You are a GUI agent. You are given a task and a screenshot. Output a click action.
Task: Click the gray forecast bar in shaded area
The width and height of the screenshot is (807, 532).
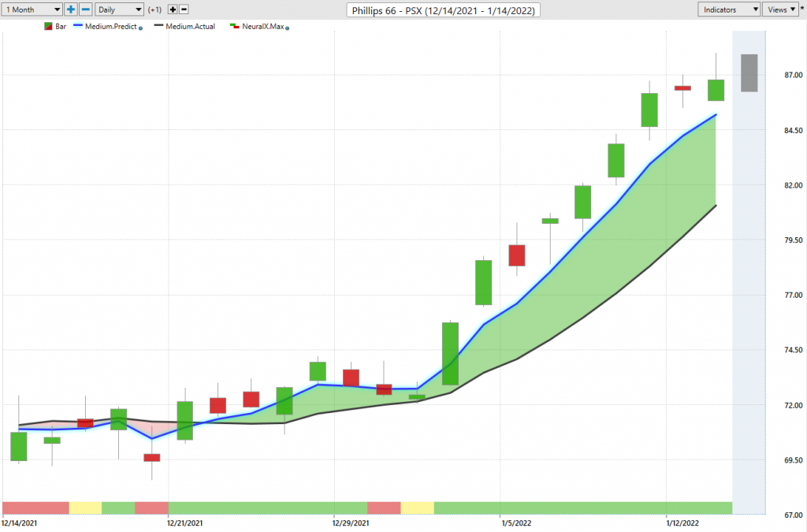(749, 73)
